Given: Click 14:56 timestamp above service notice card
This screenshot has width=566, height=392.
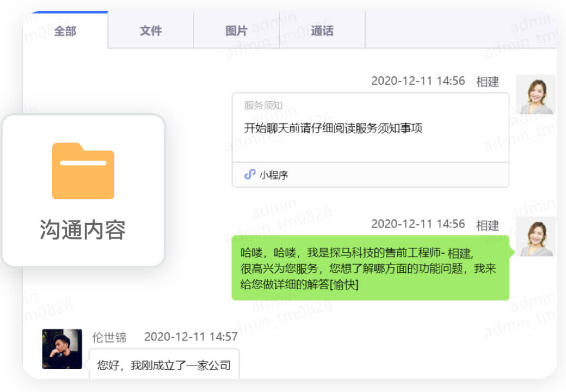Looking at the screenshot, I should [418, 81].
